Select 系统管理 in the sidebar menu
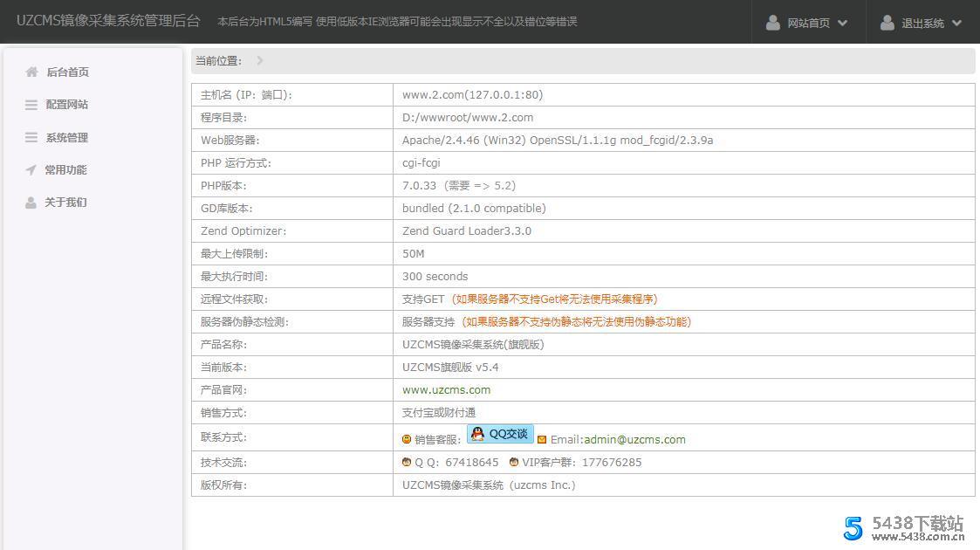980x550 pixels. 67,137
